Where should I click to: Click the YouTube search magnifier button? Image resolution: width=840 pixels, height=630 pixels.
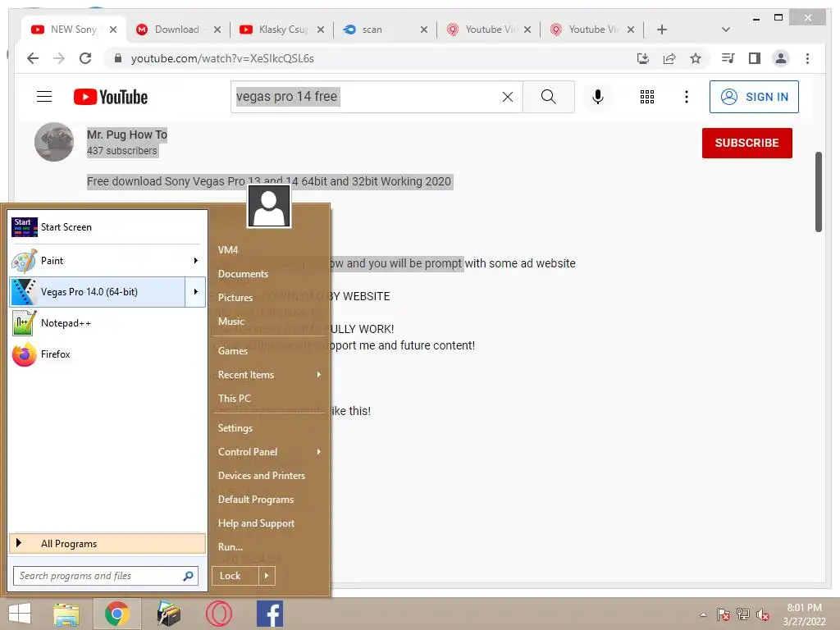(548, 97)
